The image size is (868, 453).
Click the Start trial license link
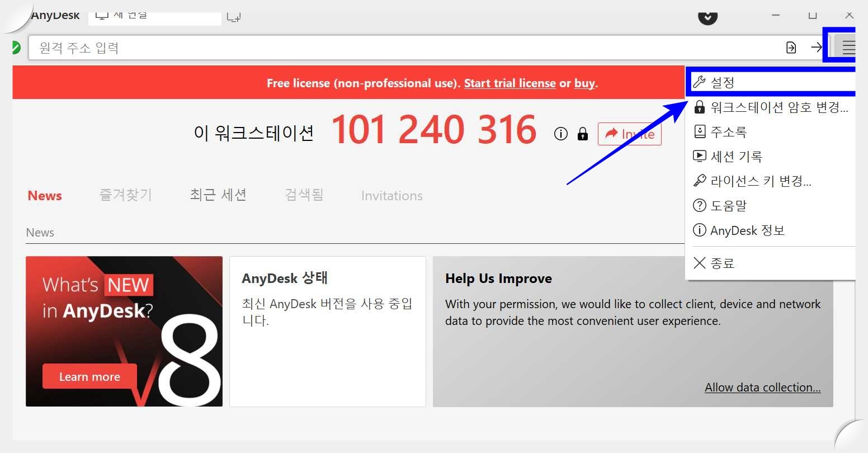(509, 83)
